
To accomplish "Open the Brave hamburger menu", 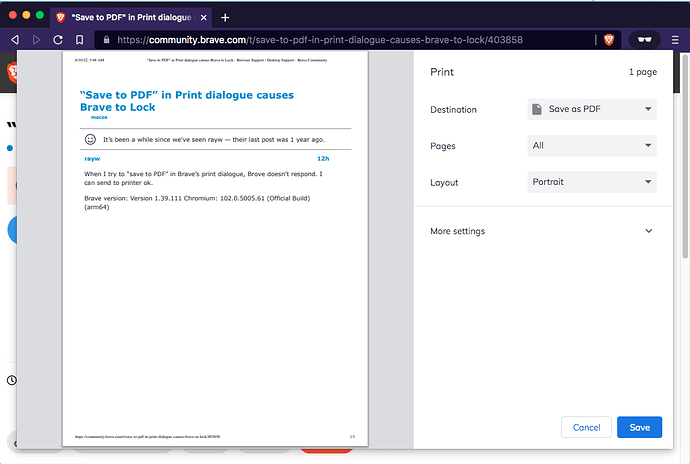I will point(675,40).
